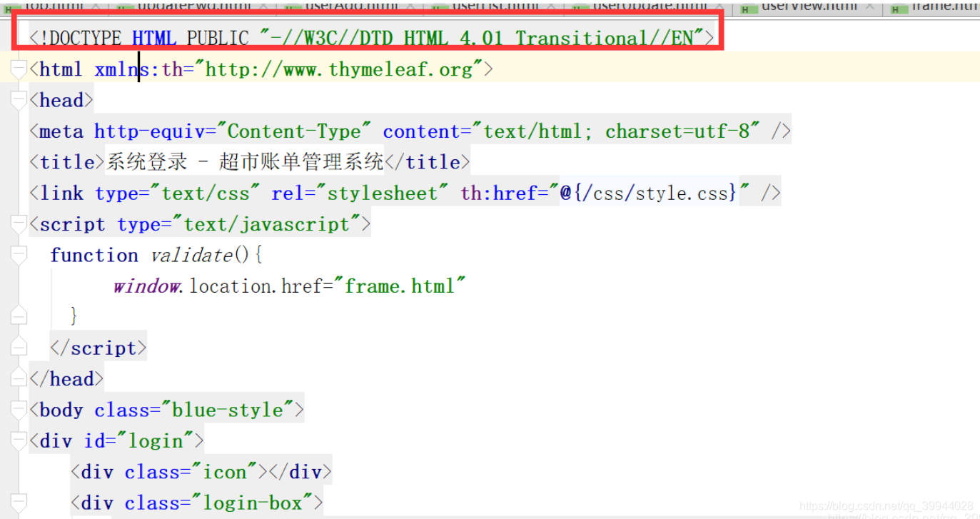Switch to the userUpdate.html tab
The image size is (980, 519).
[x=648, y=7]
